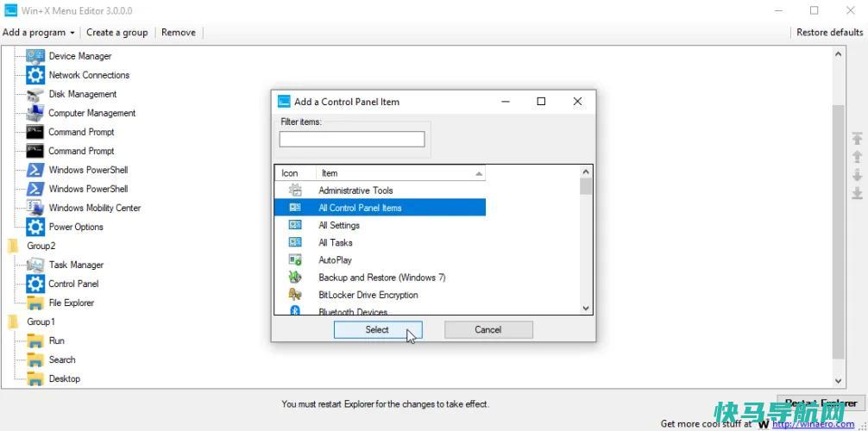Click the Bluetooth Devices icon
This screenshot has height=431, width=868.
pos(295,311)
